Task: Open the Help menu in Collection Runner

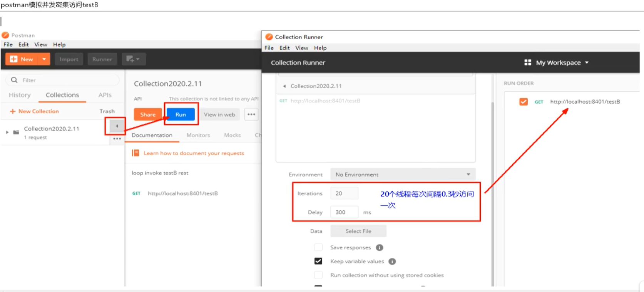Action: tap(320, 48)
